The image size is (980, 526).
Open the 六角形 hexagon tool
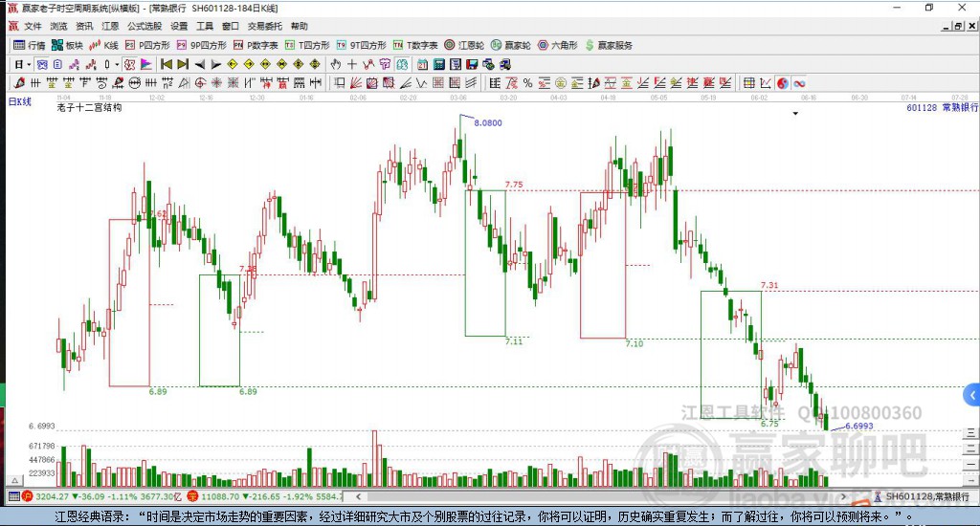[558, 45]
